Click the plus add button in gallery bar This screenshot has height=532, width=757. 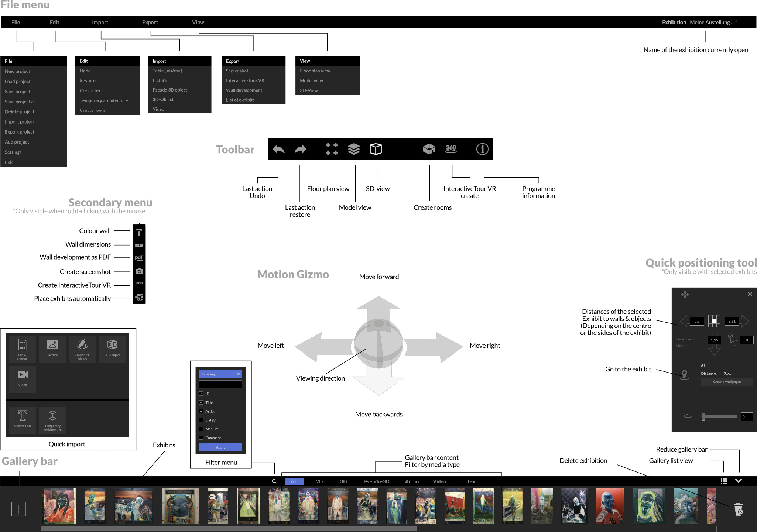point(18,509)
